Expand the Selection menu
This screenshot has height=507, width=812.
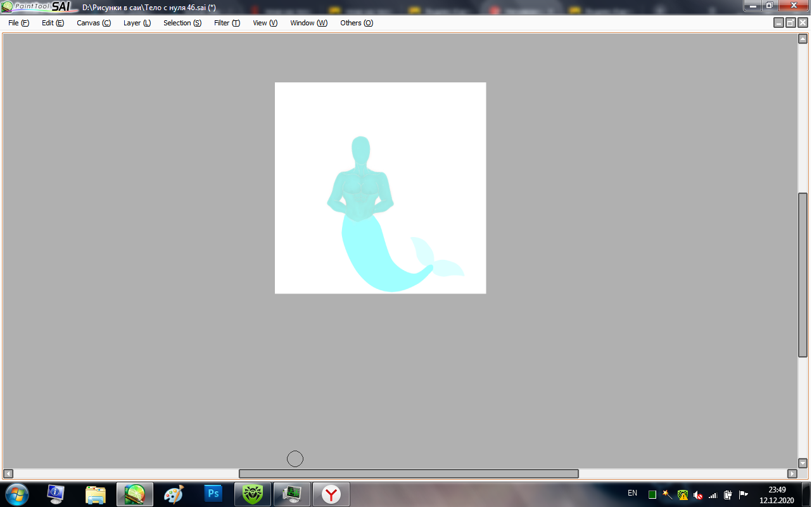click(x=182, y=23)
